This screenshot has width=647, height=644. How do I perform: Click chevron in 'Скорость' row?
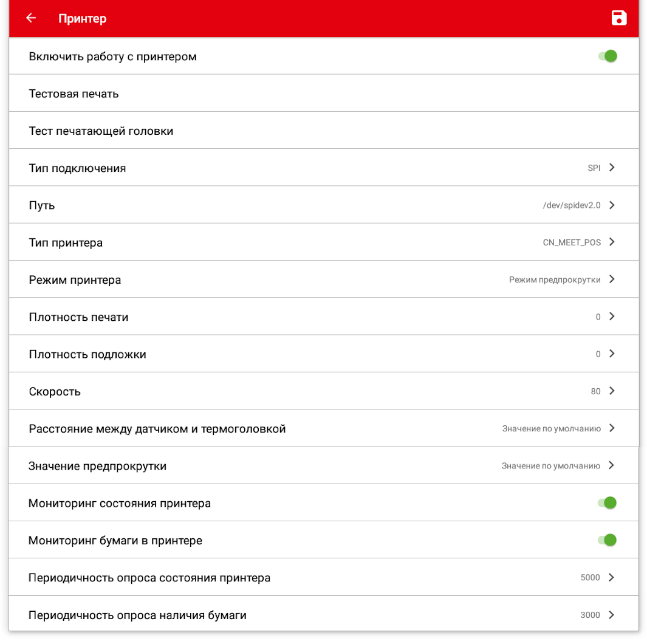[x=612, y=391]
